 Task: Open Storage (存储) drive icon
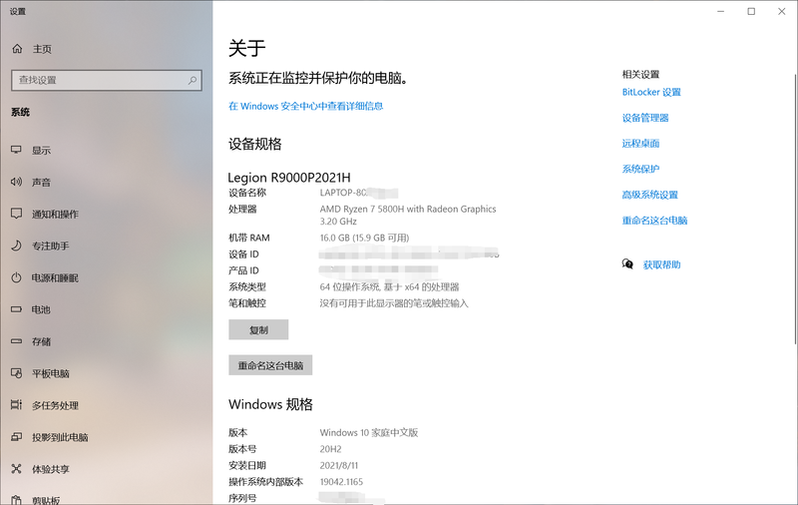(x=16, y=342)
